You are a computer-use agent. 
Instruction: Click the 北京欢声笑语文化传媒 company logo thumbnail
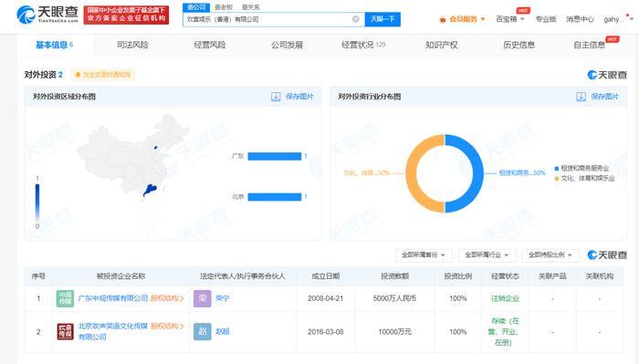pyautogui.click(x=65, y=331)
